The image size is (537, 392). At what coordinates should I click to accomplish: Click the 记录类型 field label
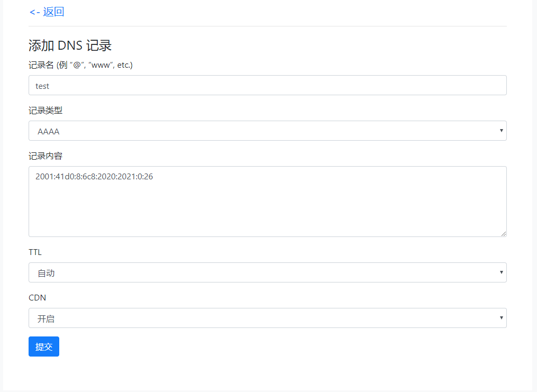tap(45, 111)
